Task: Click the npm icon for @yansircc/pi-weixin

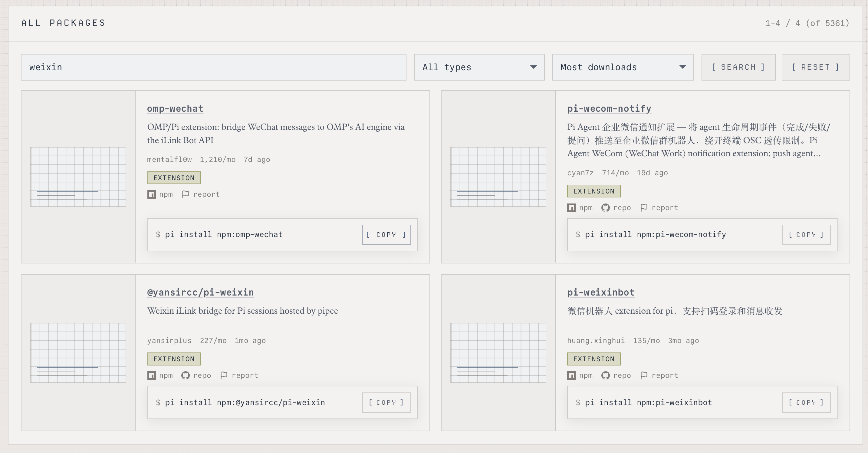Action: click(152, 375)
